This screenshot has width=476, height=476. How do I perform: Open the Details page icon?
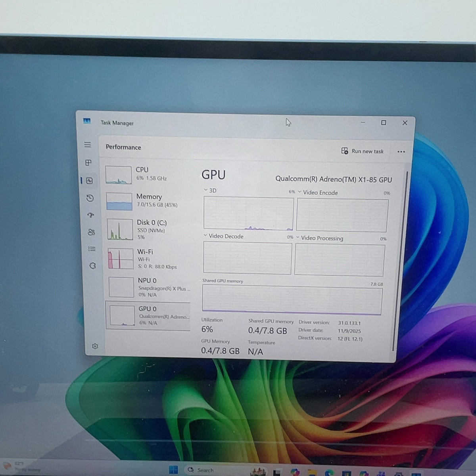[x=92, y=249]
